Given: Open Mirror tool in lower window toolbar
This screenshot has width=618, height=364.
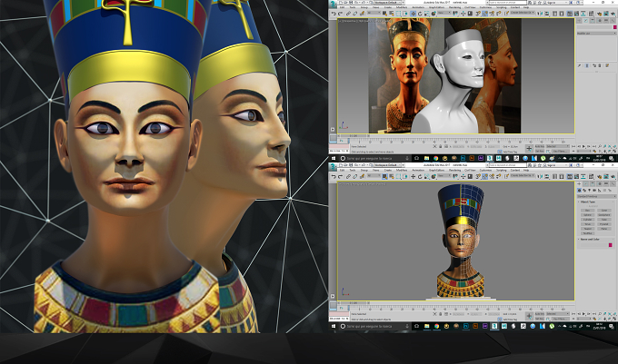Looking at the screenshot, I should [x=540, y=176].
